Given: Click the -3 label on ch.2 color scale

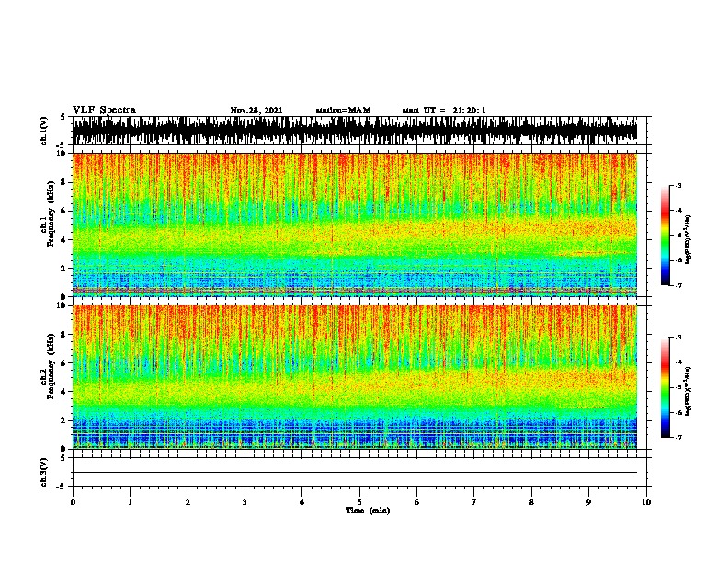Looking at the screenshot, I should (x=677, y=338).
